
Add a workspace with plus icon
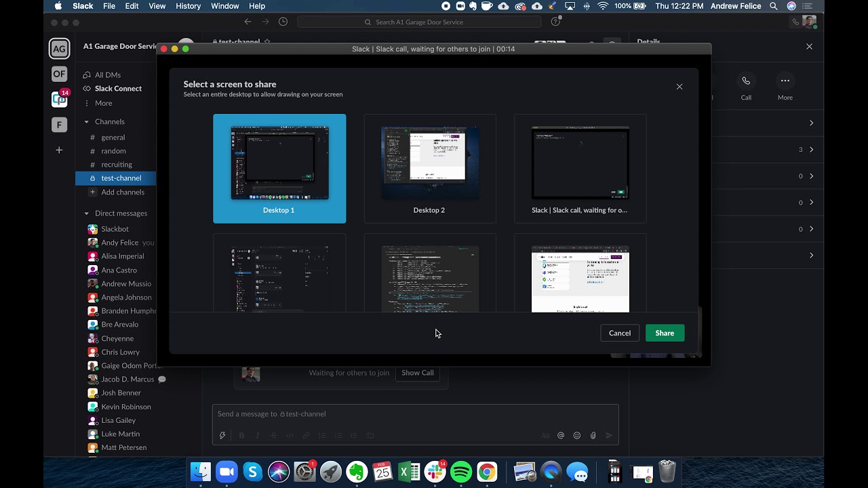pos(59,150)
